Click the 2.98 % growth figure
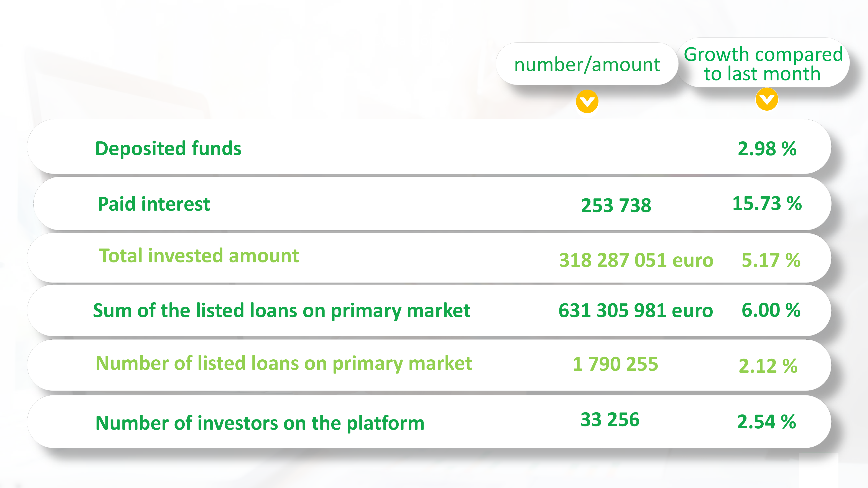868x488 pixels. point(767,149)
